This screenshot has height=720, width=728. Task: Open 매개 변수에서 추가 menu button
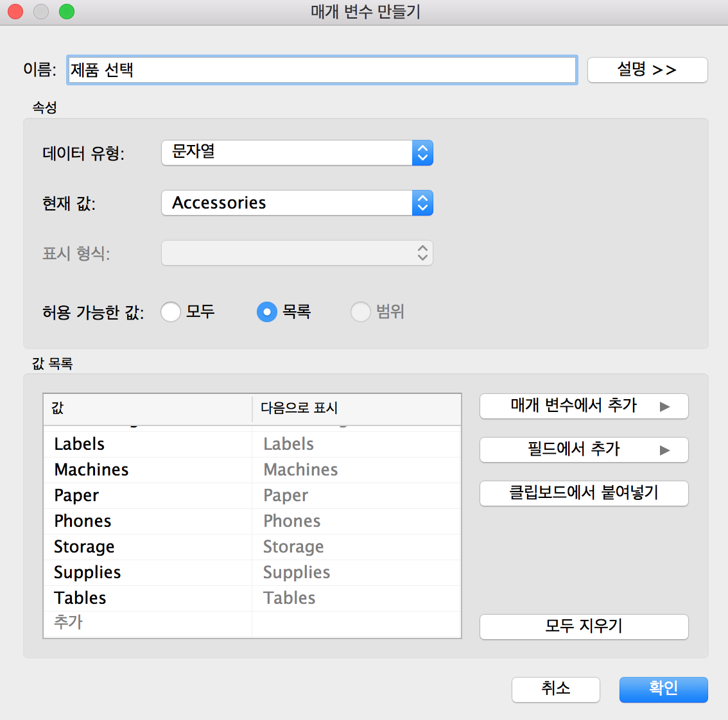(x=584, y=406)
